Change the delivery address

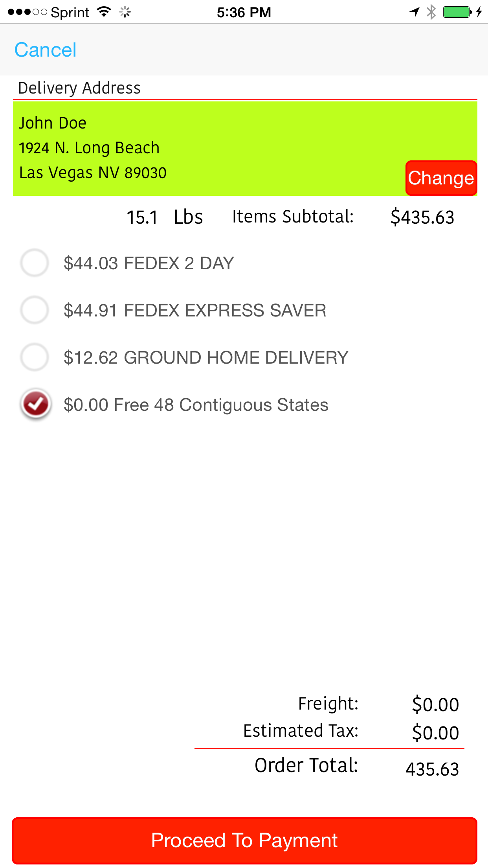click(x=441, y=178)
